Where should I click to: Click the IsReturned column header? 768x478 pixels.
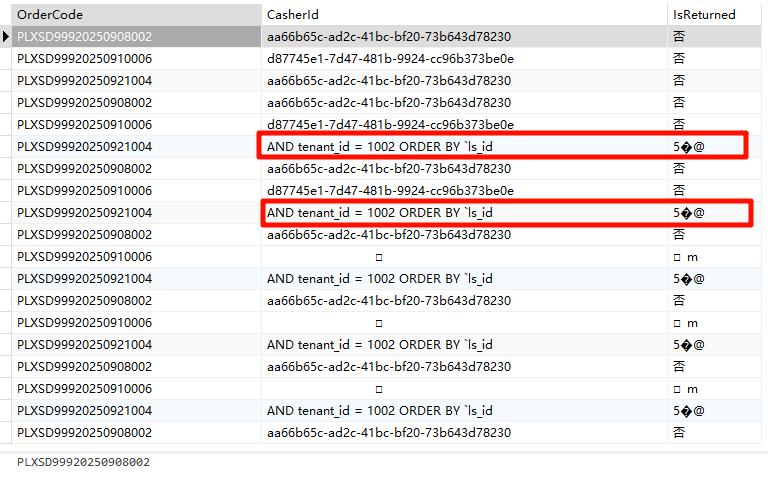point(704,15)
